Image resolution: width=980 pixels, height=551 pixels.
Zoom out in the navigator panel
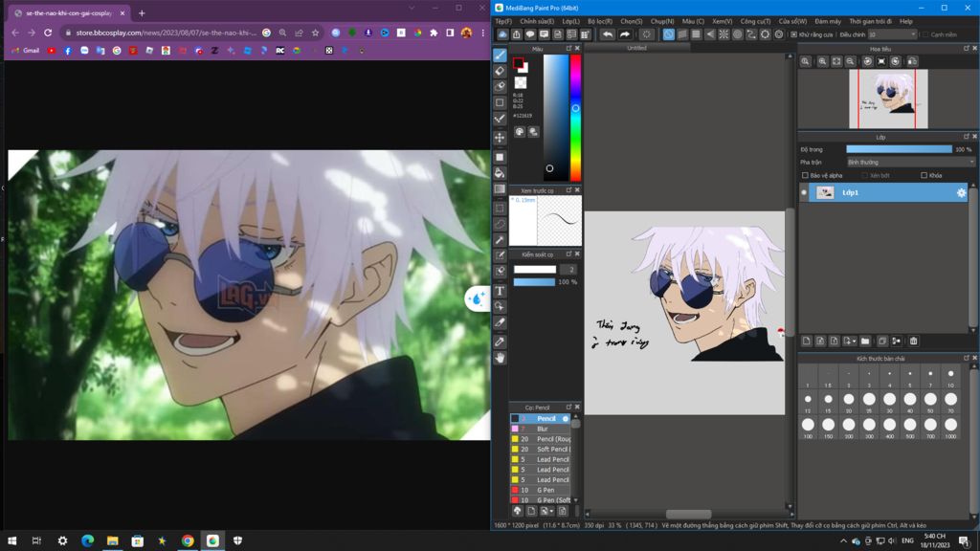[850, 61]
